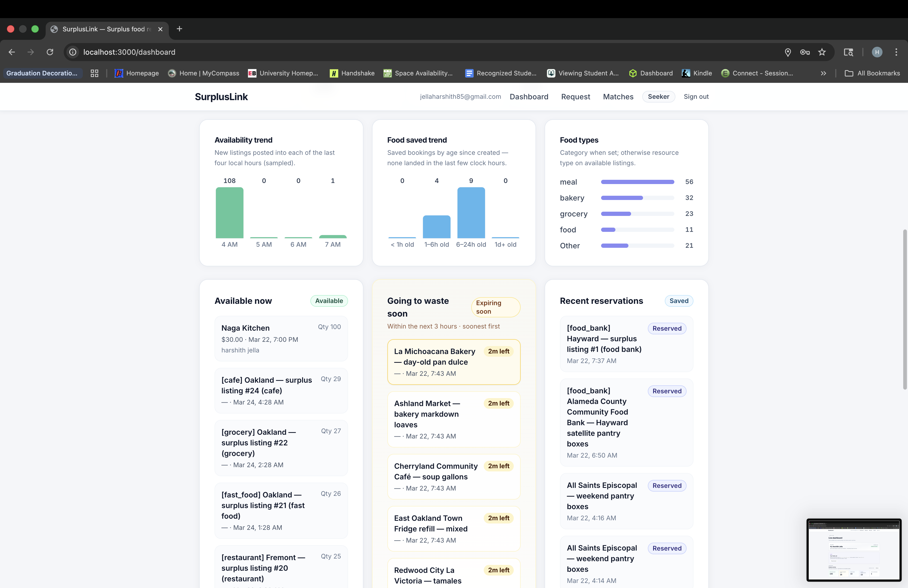The height and width of the screenshot is (588, 908).
Task: Open the new tab plus icon
Action: point(179,29)
